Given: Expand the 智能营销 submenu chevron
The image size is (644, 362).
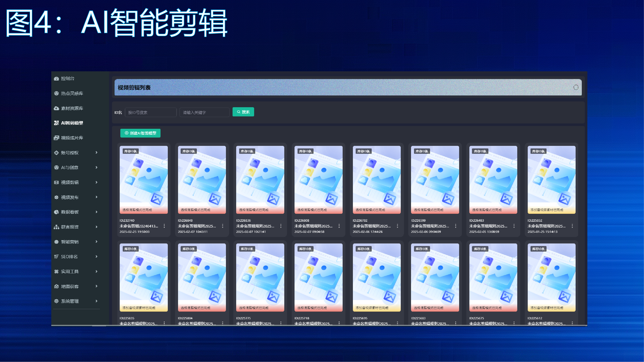Looking at the screenshot, I should [96, 242].
